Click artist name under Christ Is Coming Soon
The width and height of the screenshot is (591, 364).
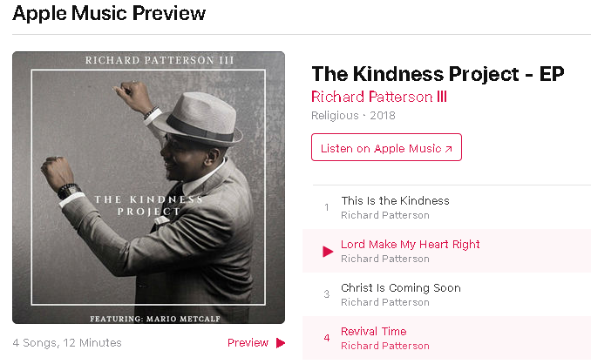point(385,302)
